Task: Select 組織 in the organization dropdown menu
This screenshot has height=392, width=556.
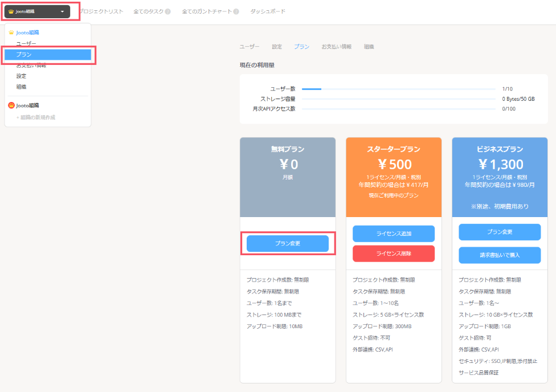Action: point(21,87)
